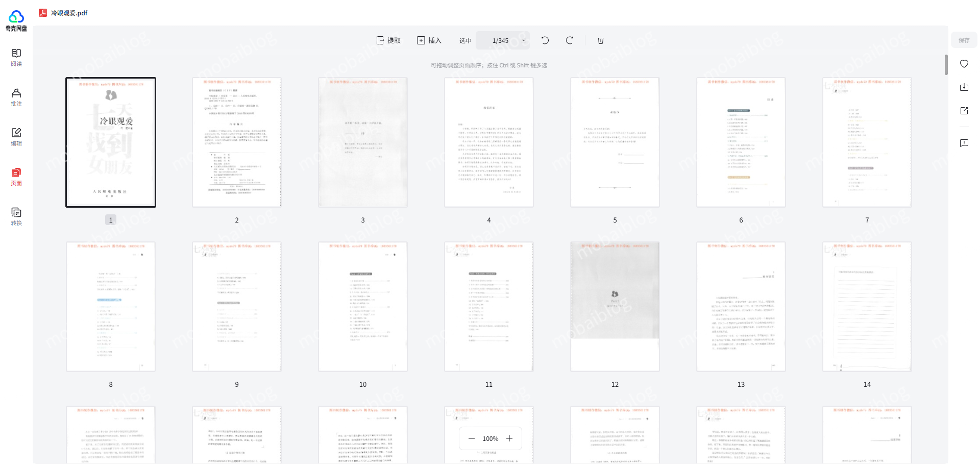Open the 编辑 edit tab
This screenshot has width=980, height=469.
pos(16,137)
